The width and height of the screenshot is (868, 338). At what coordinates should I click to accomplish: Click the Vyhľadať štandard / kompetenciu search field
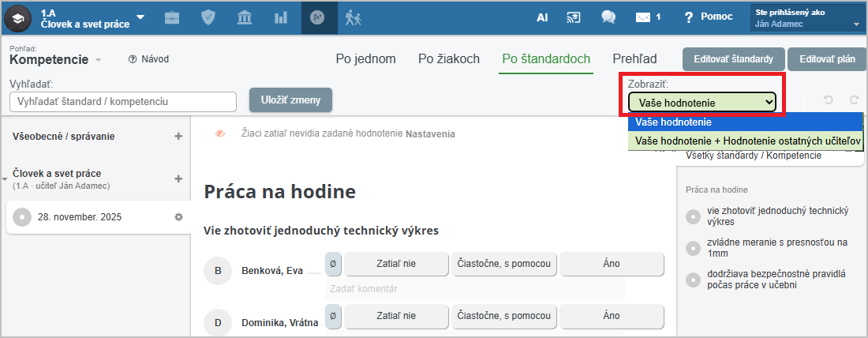[x=124, y=102]
